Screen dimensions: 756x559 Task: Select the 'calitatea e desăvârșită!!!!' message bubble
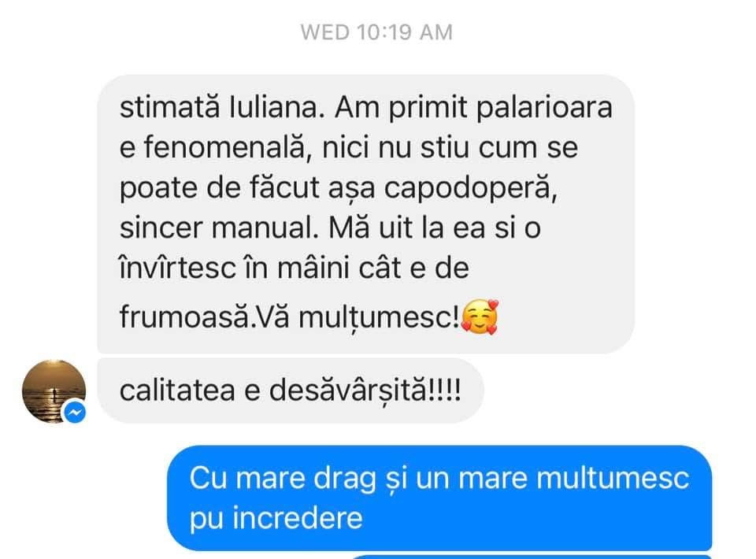(291, 391)
